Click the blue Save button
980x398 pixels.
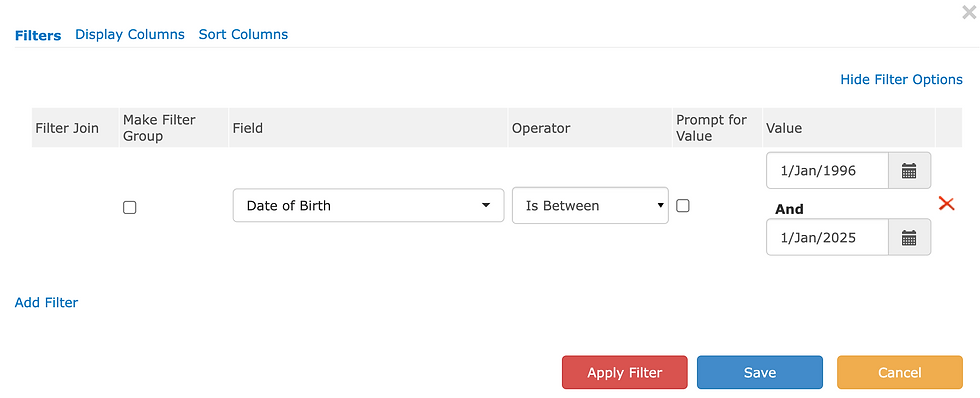760,372
